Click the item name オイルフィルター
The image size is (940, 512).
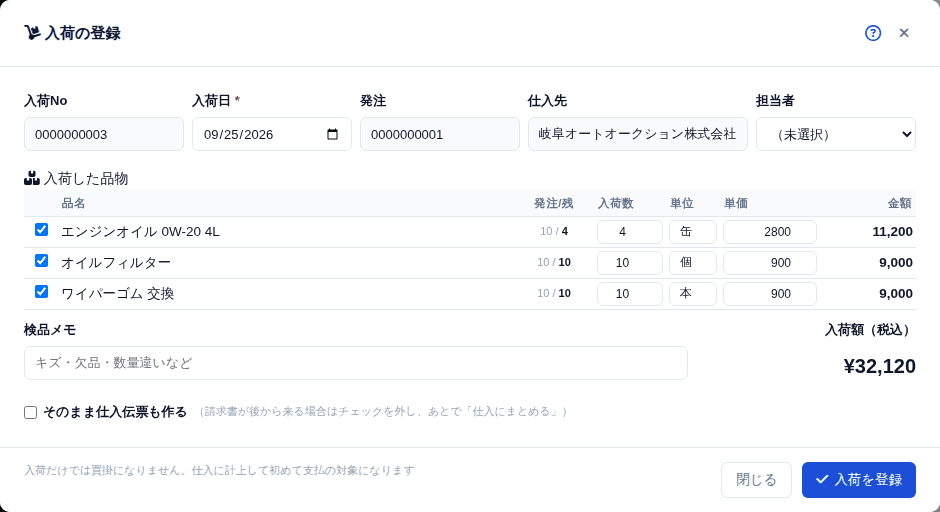(x=116, y=263)
